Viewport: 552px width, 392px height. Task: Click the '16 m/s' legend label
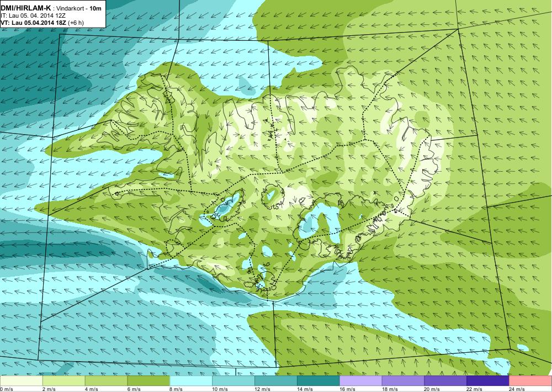[x=347, y=389]
